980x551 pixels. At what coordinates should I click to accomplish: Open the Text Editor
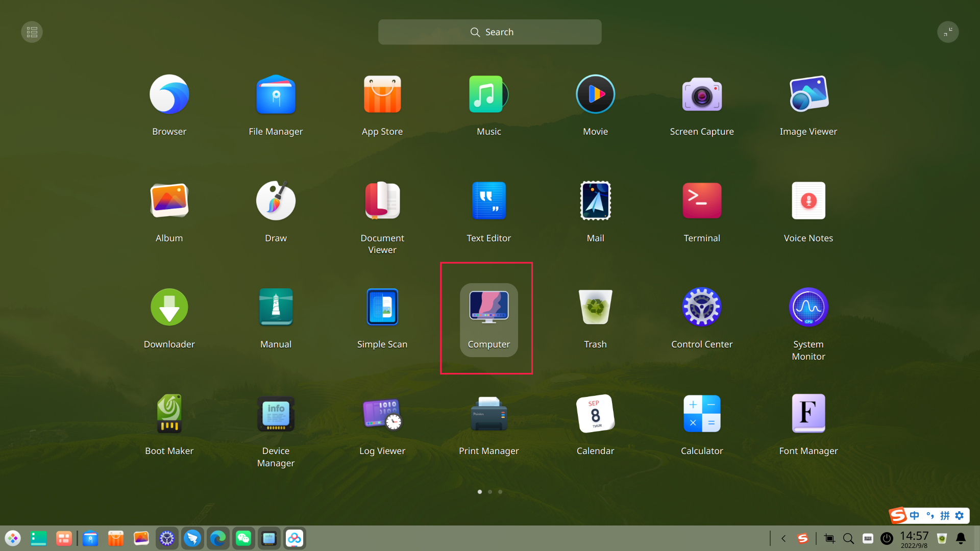click(x=488, y=201)
